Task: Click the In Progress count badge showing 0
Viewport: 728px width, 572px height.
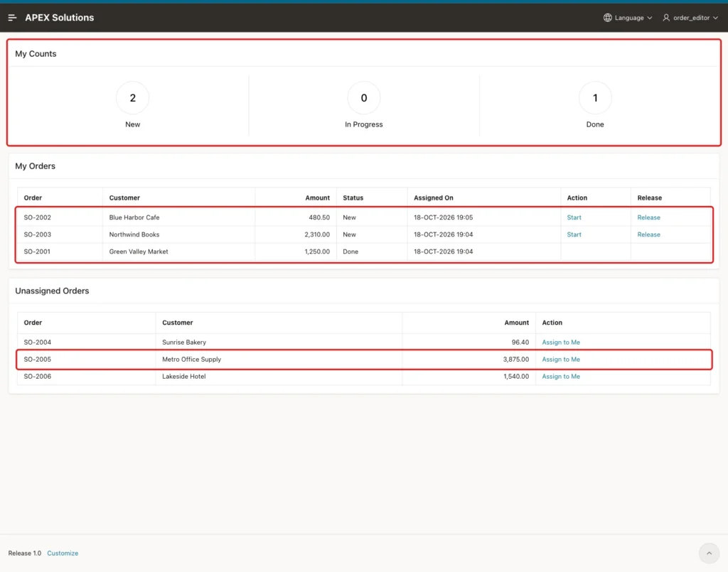Action: (364, 98)
